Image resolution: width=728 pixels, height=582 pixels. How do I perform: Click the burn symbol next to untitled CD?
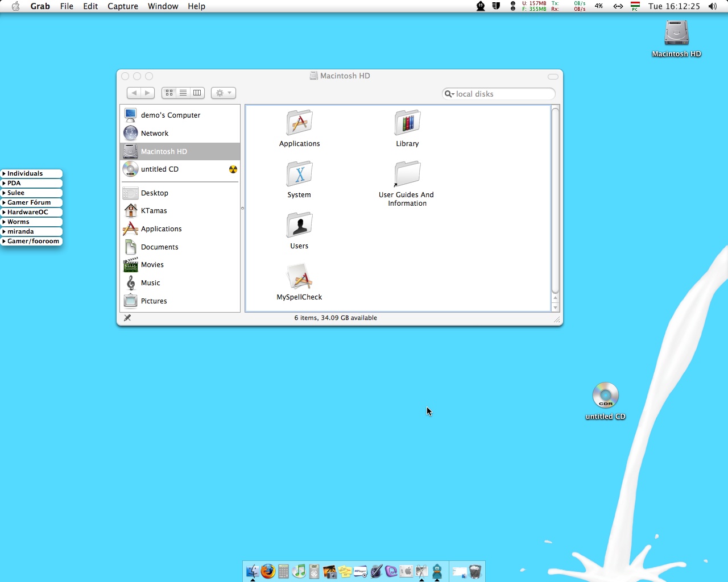[x=233, y=169]
